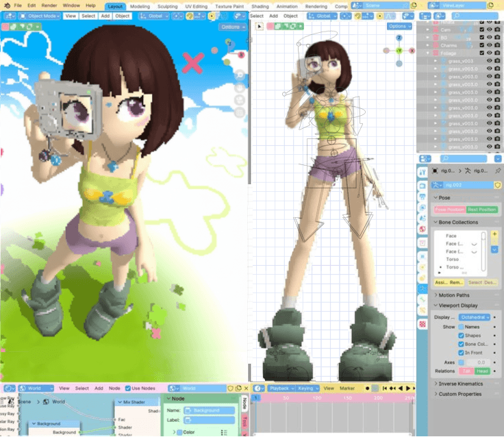Open the Tool properties tab icon
This screenshot has width=504, height=437.
[x=423, y=173]
